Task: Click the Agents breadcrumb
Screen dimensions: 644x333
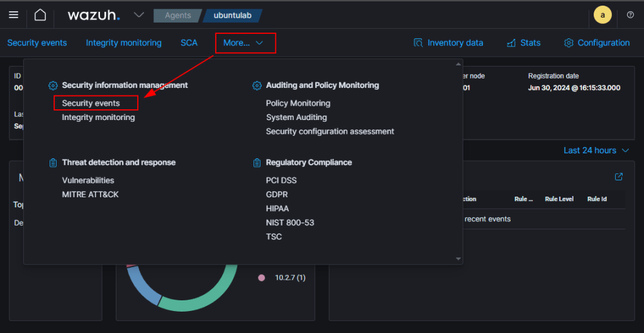Action: tap(177, 16)
